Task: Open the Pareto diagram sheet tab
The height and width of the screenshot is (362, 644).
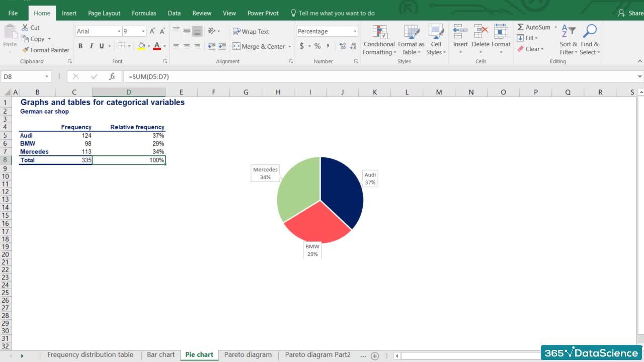Action: point(248,354)
